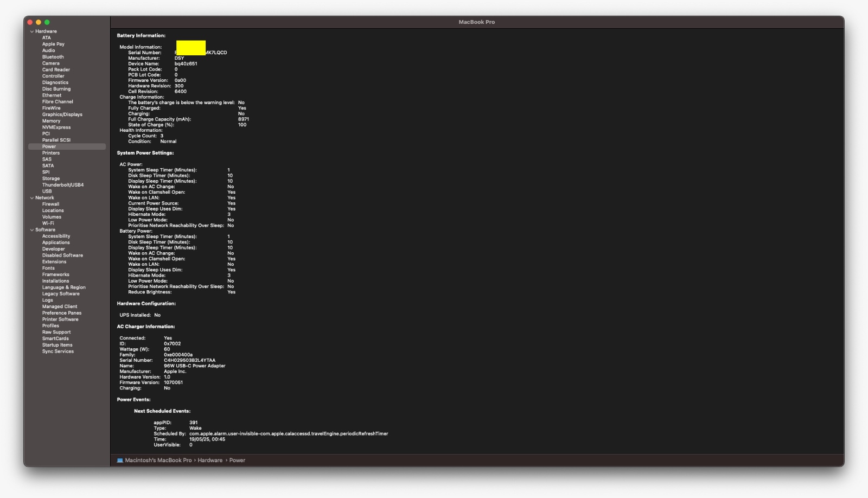Select Fonts in the sidebar
Image resolution: width=868 pixels, height=498 pixels.
click(x=49, y=269)
